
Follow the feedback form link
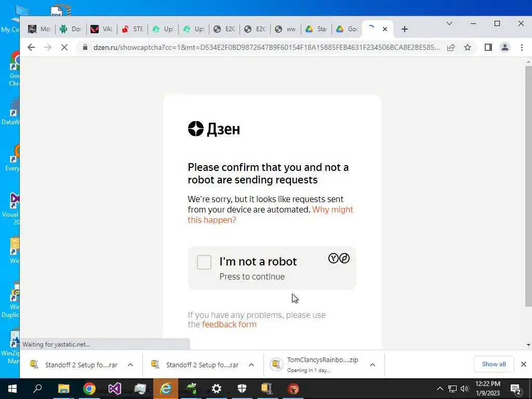(229, 324)
